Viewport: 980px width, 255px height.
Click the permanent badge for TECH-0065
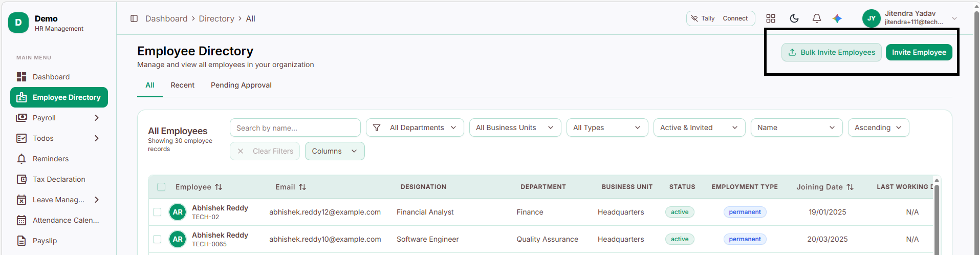tap(745, 239)
